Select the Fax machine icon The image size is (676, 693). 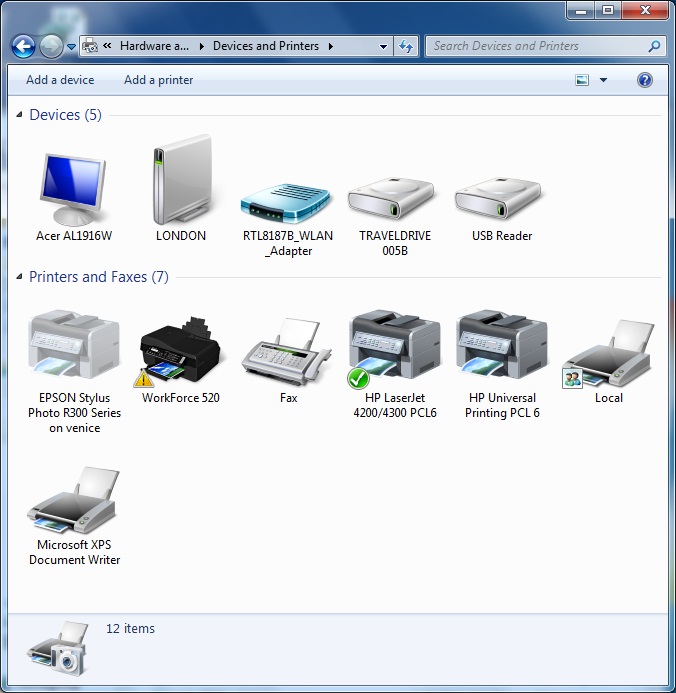[x=287, y=351]
